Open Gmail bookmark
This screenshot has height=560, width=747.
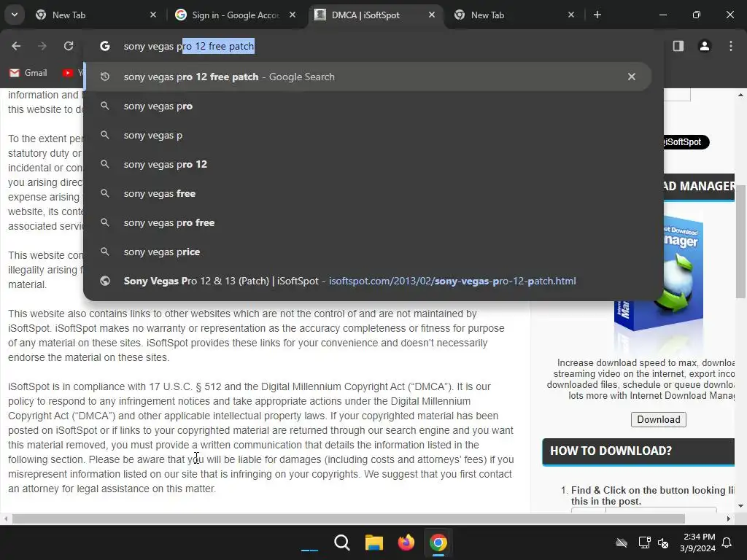[28, 73]
